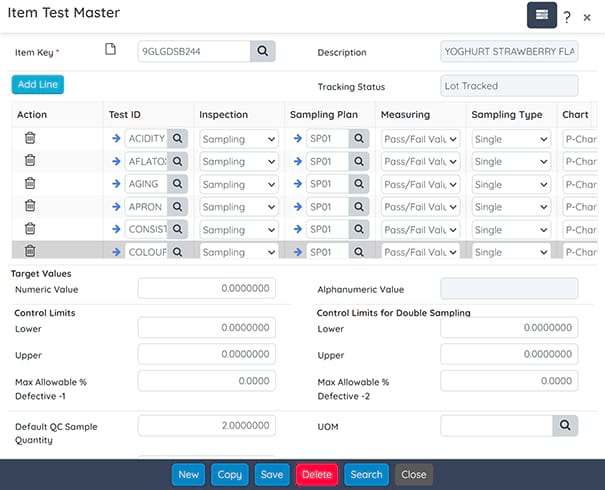This screenshot has height=490, width=605.
Task: Open the top-right list menu icon
Action: tap(541, 15)
